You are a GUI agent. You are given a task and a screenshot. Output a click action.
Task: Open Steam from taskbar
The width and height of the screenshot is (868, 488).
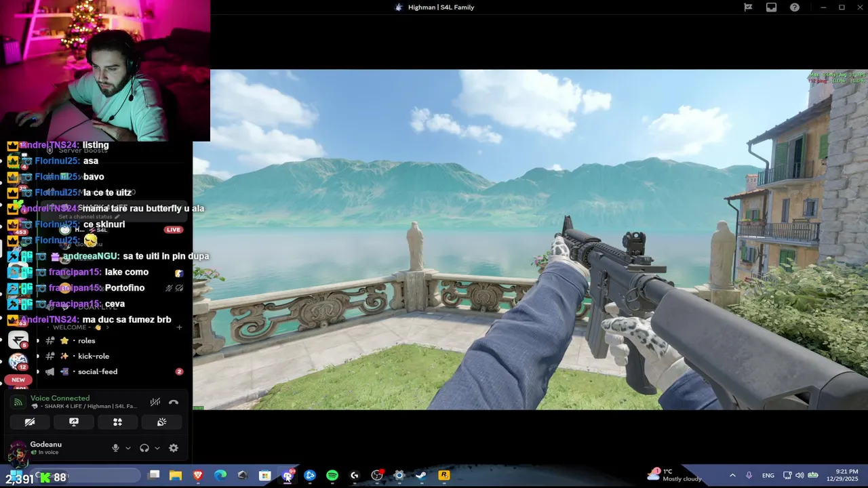tap(421, 476)
